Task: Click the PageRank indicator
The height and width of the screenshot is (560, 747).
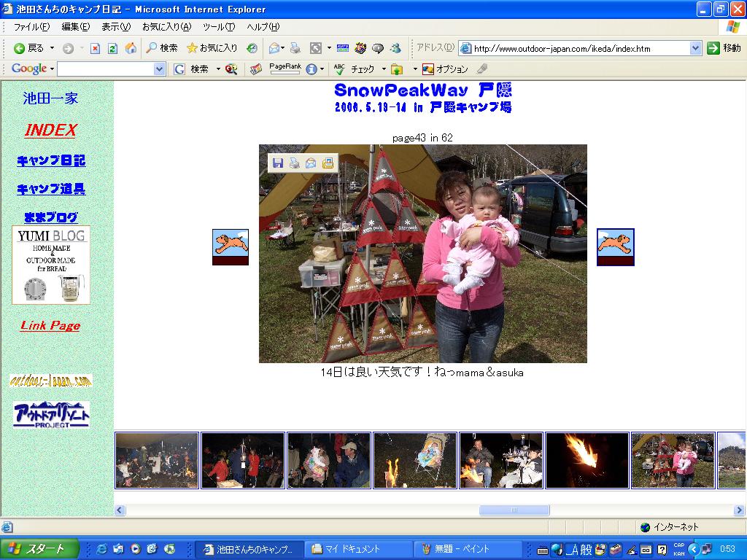Action: 285,69
